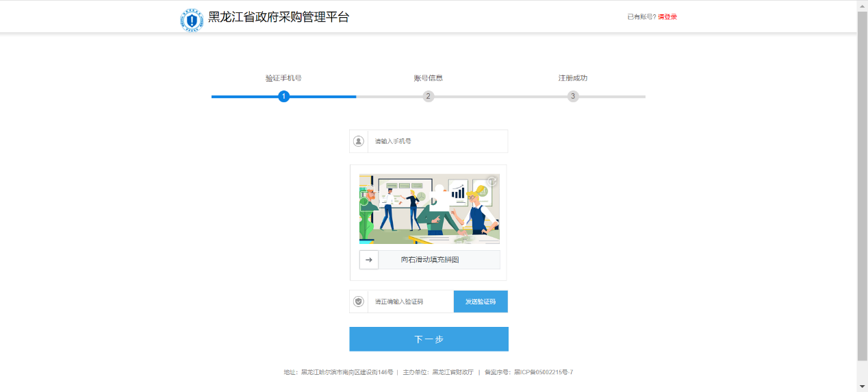Click the platform shield logo icon

tap(192, 20)
